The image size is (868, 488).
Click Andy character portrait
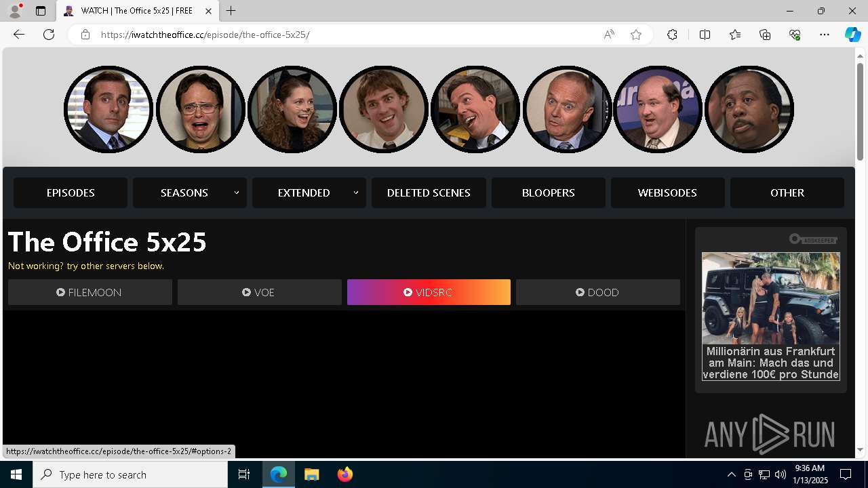(x=475, y=109)
